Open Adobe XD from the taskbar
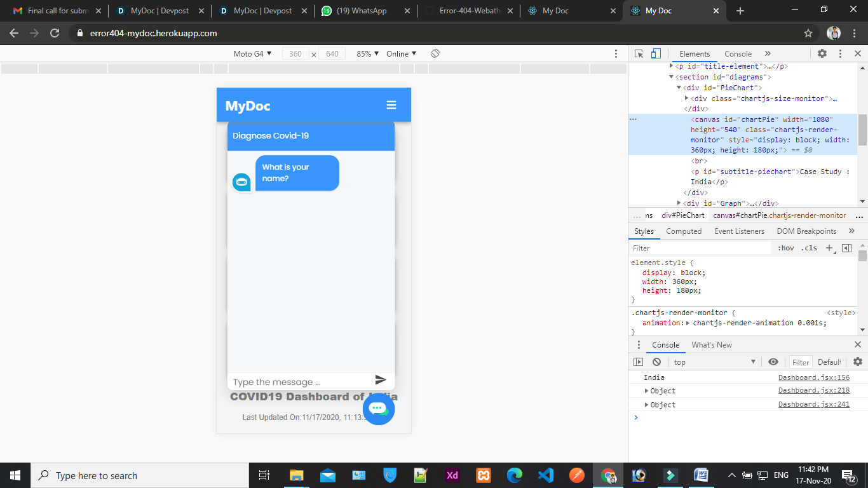This screenshot has height=488, width=868. coord(452,475)
